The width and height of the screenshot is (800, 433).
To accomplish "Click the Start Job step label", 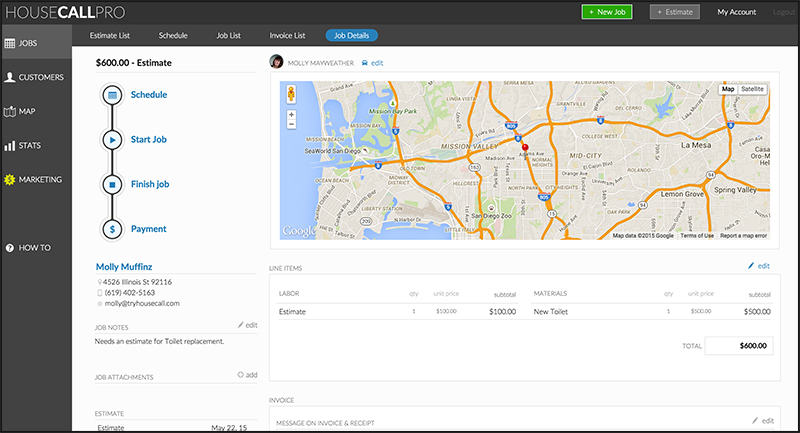I will click(148, 140).
